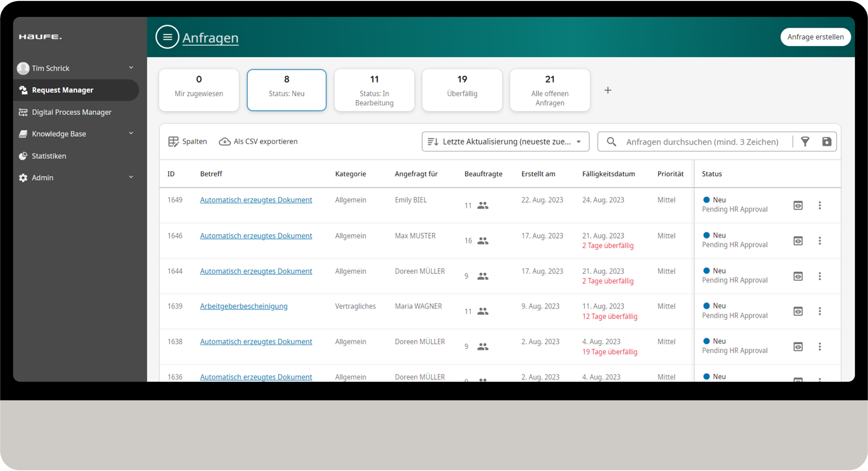Viewport: 868px width, 471px height.
Task: Click the assignees group icon for 1638
Action: [x=482, y=347]
